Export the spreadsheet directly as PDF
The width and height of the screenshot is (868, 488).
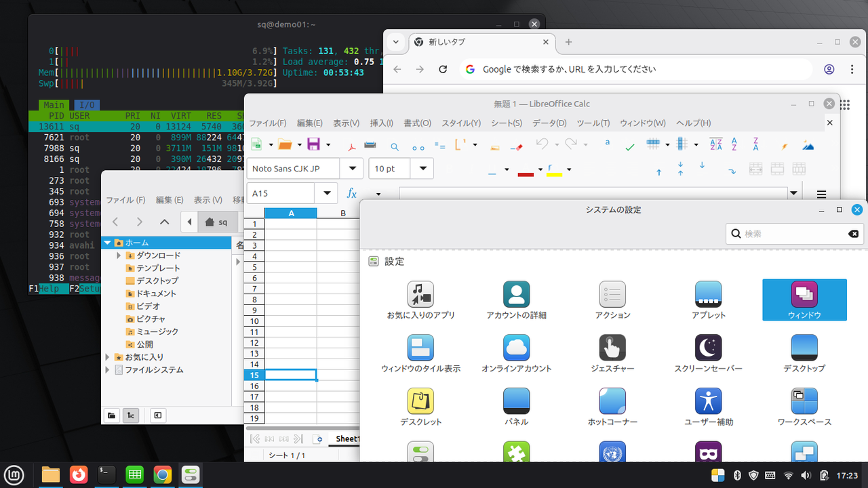pyautogui.click(x=351, y=144)
